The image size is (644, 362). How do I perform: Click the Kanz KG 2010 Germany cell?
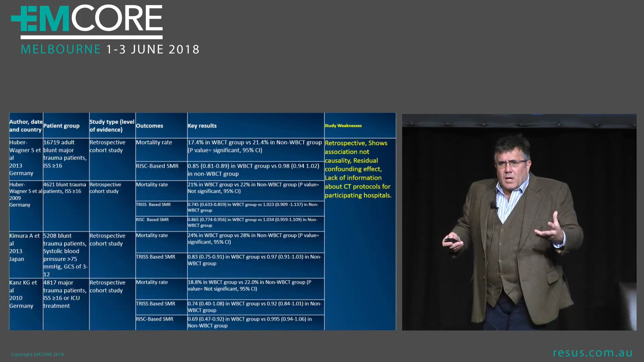click(25, 294)
